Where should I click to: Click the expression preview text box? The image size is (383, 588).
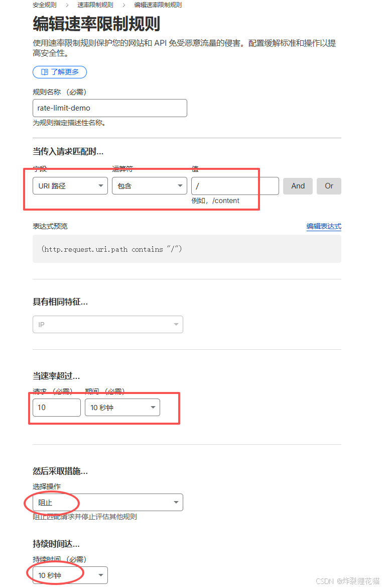187,249
